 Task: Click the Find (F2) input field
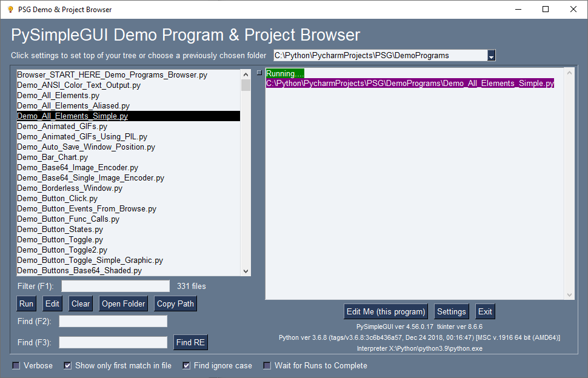pyautogui.click(x=112, y=321)
